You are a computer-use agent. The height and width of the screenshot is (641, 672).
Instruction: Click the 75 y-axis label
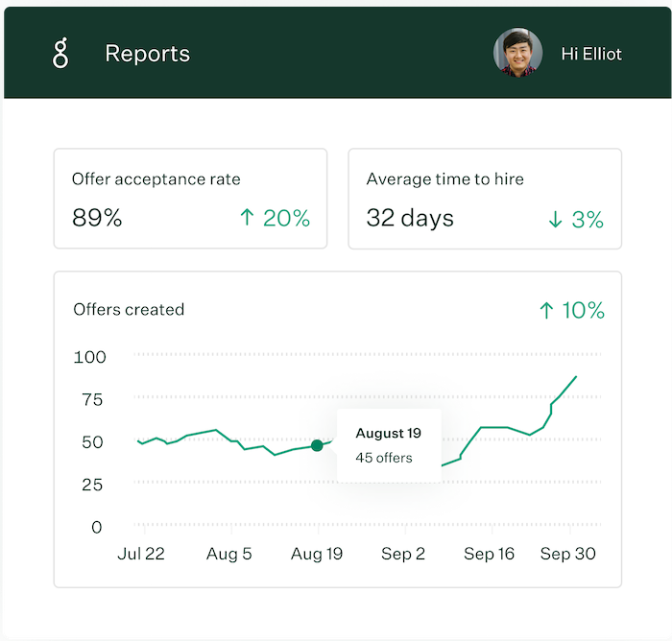92,400
